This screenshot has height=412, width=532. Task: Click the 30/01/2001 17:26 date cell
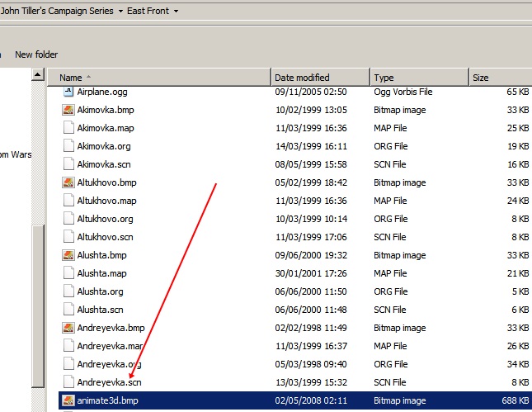(x=311, y=273)
